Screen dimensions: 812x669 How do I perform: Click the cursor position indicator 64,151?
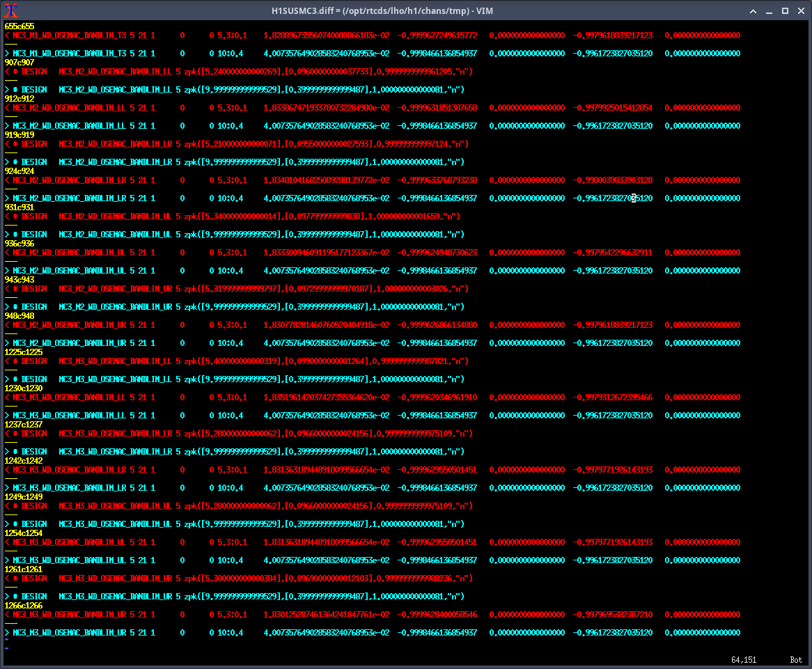pyautogui.click(x=745, y=659)
